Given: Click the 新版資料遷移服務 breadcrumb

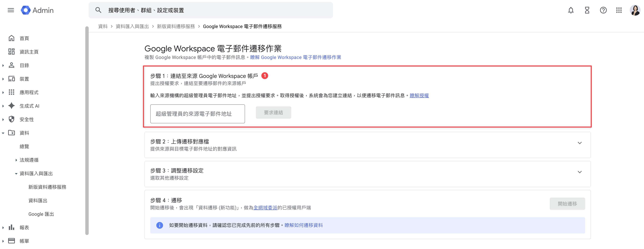Looking at the screenshot, I should click(176, 27).
